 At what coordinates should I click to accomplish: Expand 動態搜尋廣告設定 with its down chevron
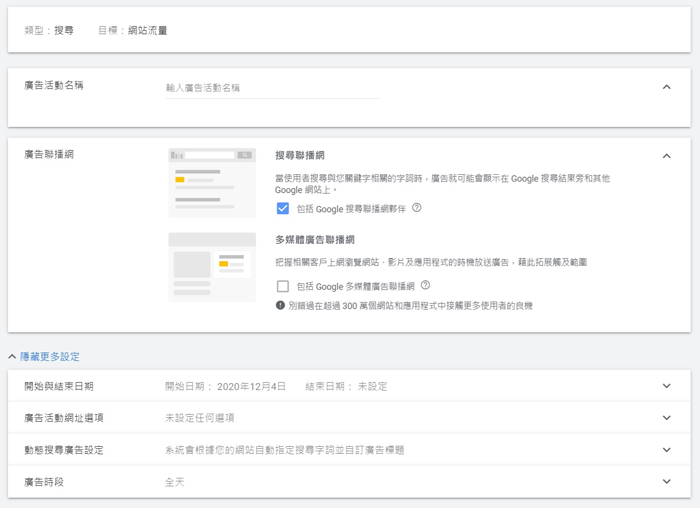[x=666, y=450]
